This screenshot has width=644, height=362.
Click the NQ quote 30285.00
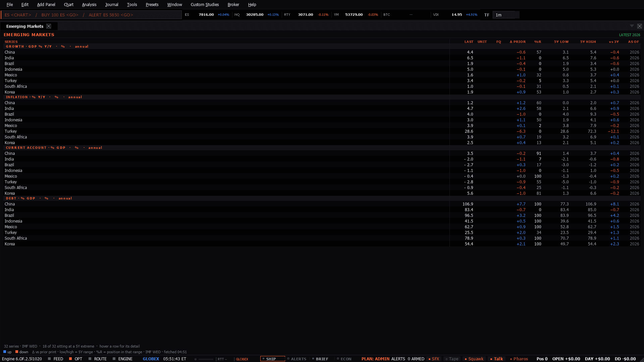point(255,15)
